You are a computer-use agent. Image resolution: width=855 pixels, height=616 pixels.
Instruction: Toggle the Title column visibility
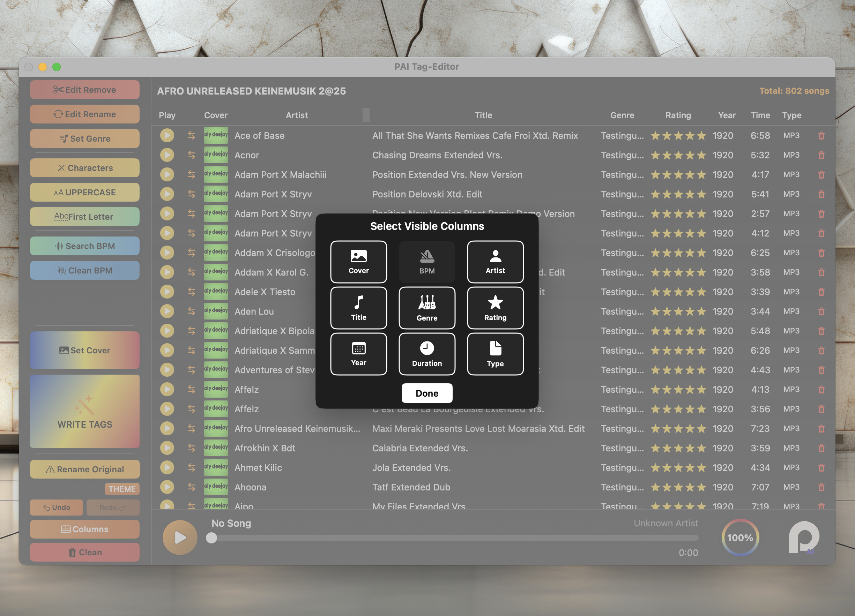tap(358, 308)
